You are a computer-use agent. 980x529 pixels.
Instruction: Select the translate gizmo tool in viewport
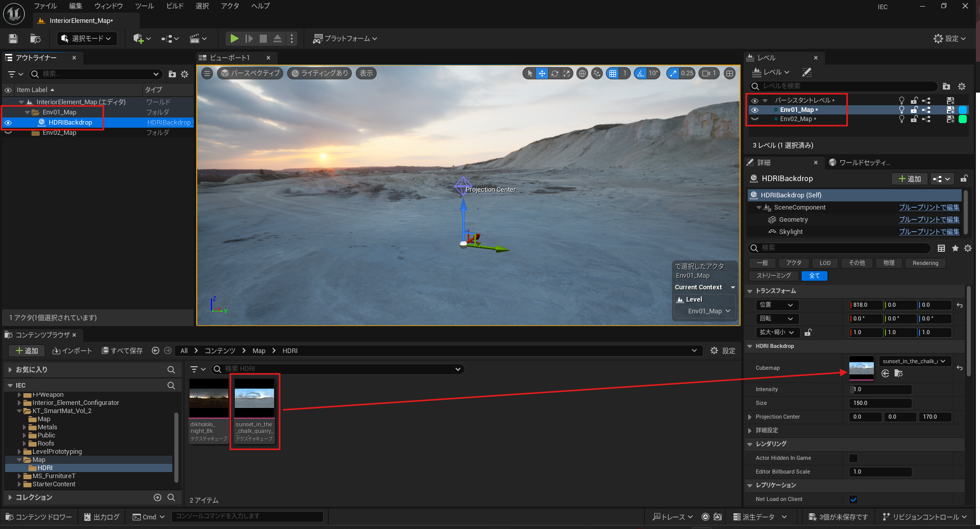pos(542,73)
